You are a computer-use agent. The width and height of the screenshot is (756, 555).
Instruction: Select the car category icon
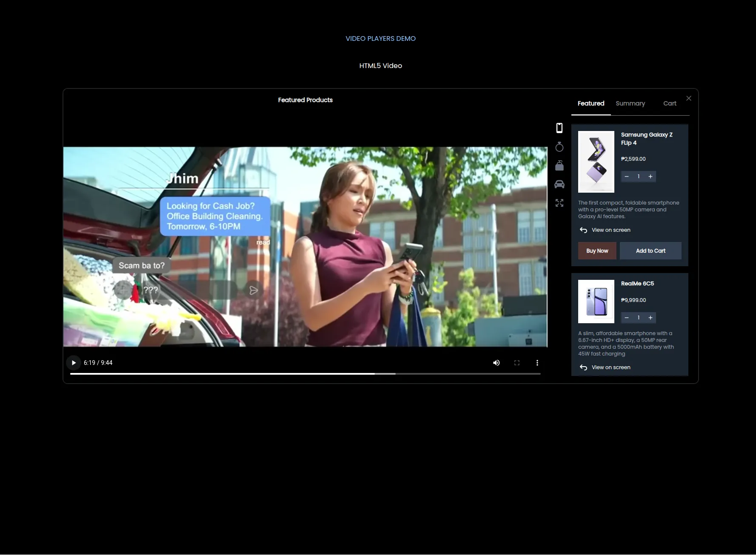(x=559, y=184)
